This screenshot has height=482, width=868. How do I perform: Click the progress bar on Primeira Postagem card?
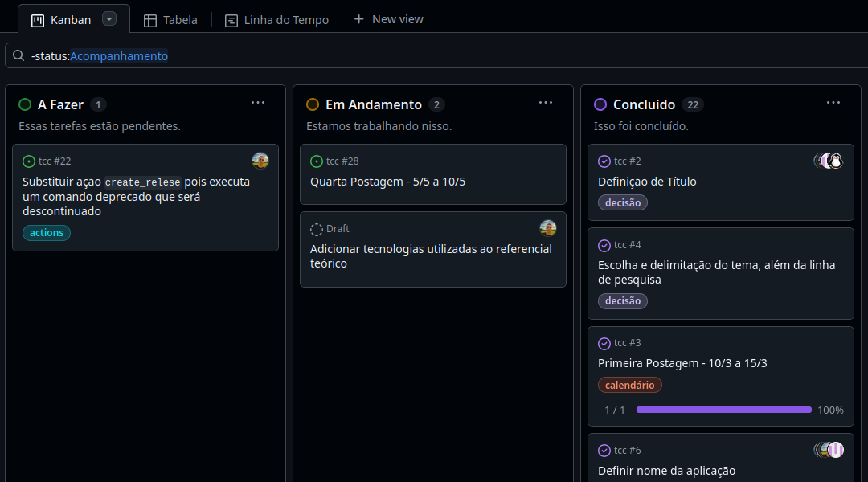click(x=723, y=410)
